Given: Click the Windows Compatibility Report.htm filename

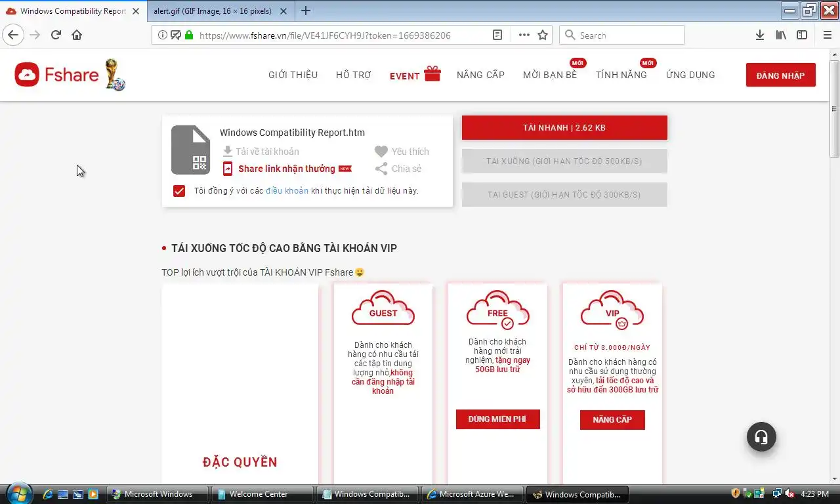Looking at the screenshot, I should pos(292,133).
